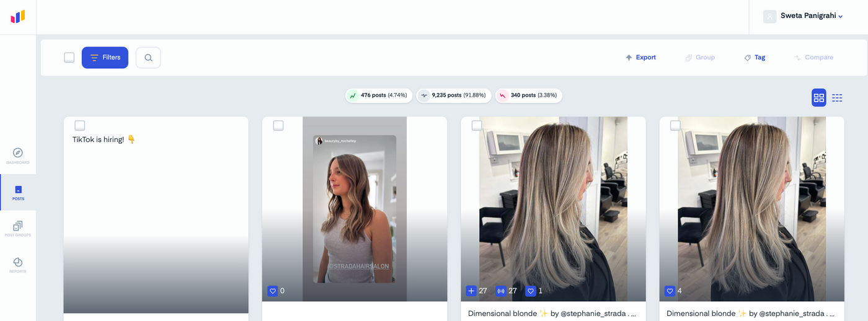
Task: Open blonde hair photo with 4 likes
Action: pos(752,209)
